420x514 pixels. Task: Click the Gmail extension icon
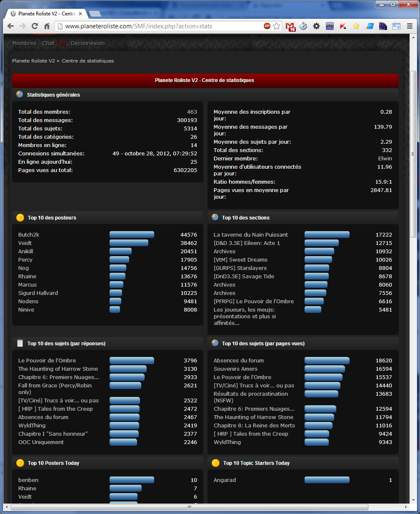[290, 26]
